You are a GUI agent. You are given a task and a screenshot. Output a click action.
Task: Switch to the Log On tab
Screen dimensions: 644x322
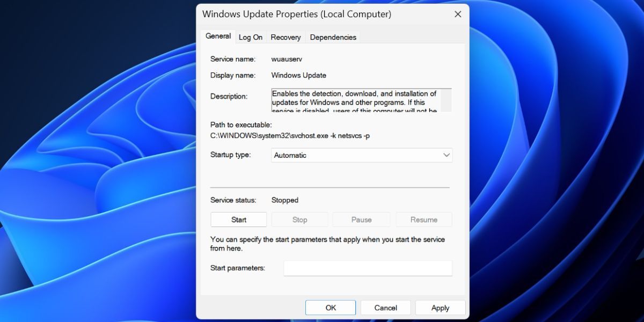(x=251, y=37)
